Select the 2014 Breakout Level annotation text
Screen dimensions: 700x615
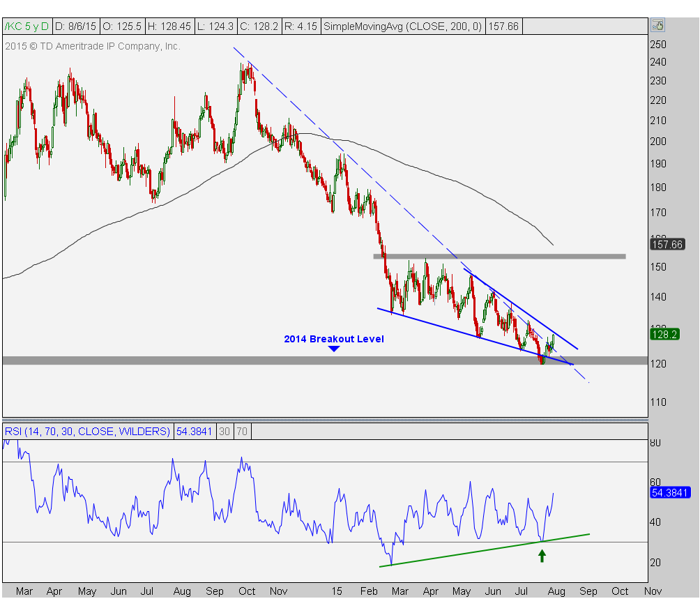pos(334,339)
